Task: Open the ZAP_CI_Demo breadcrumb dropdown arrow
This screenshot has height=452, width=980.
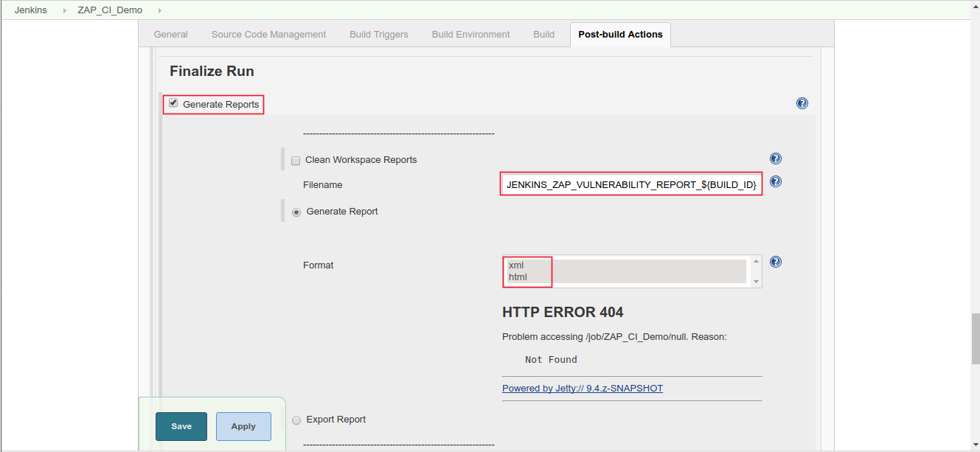Action: [x=160, y=10]
